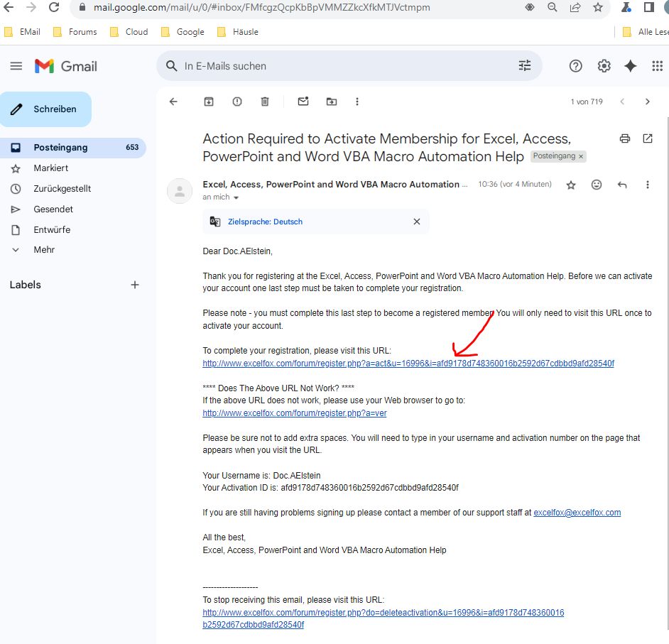669x644 pixels.
Task: Open the Häusle bookmarks folder
Action: [x=238, y=32]
